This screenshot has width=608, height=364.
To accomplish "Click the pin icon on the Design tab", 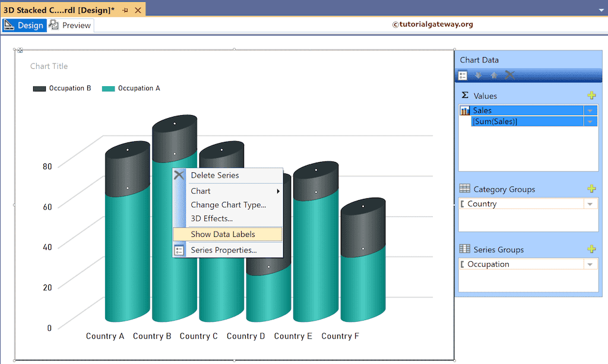I will pyautogui.click(x=125, y=10).
